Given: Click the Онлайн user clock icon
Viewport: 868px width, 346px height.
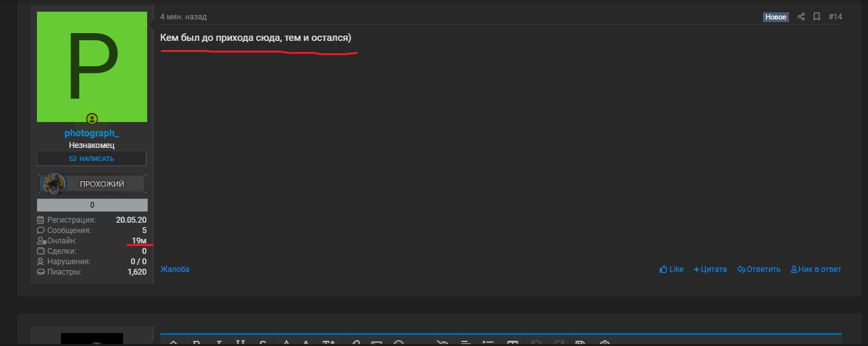Looking at the screenshot, I should pyautogui.click(x=41, y=241).
